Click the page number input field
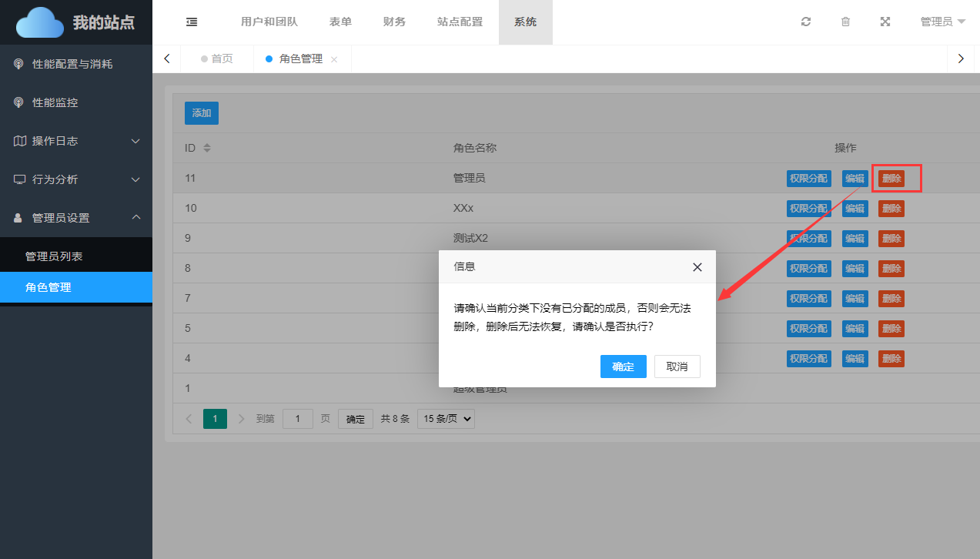This screenshot has width=980, height=559. pos(298,419)
